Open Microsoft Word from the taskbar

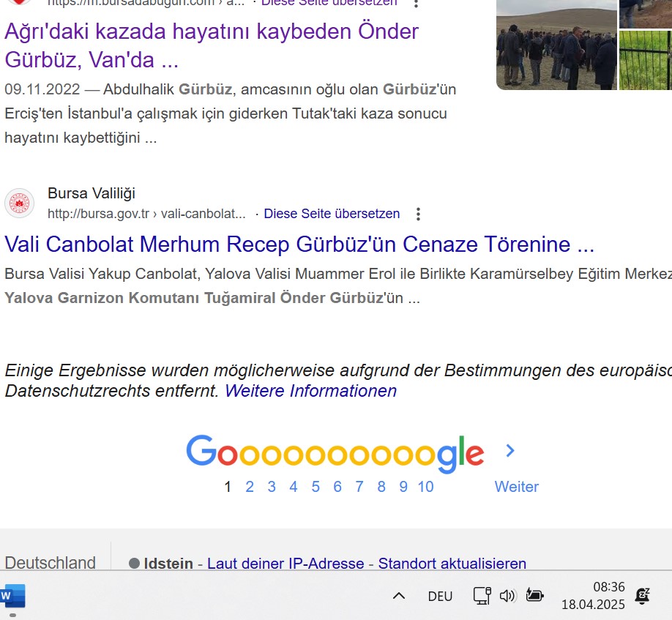point(13,596)
